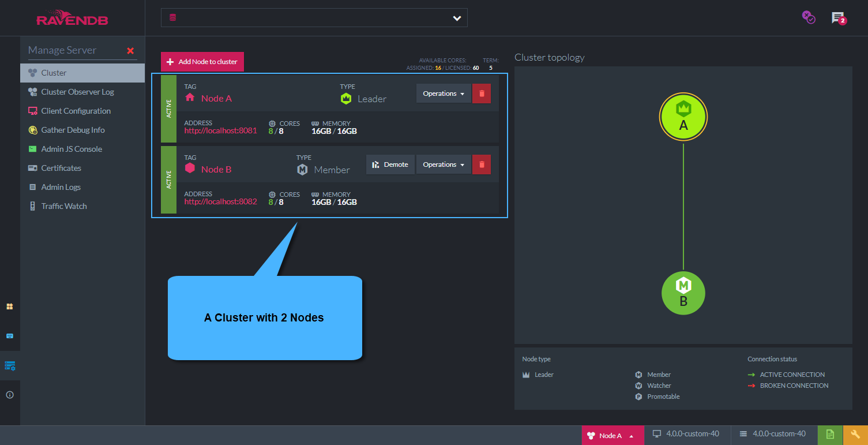Open the database selector dropdown
This screenshot has width=868, height=445.
tap(314, 18)
